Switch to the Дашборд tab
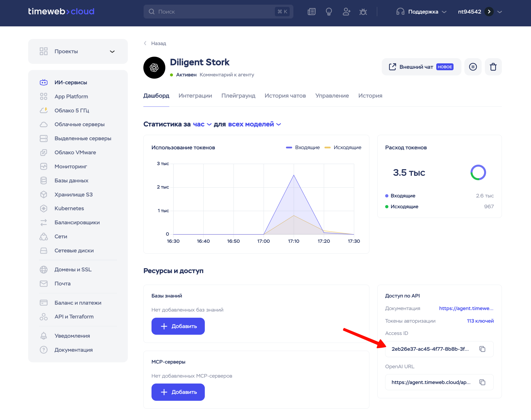This screenshot has width=531, height=420. pos(156,96)
